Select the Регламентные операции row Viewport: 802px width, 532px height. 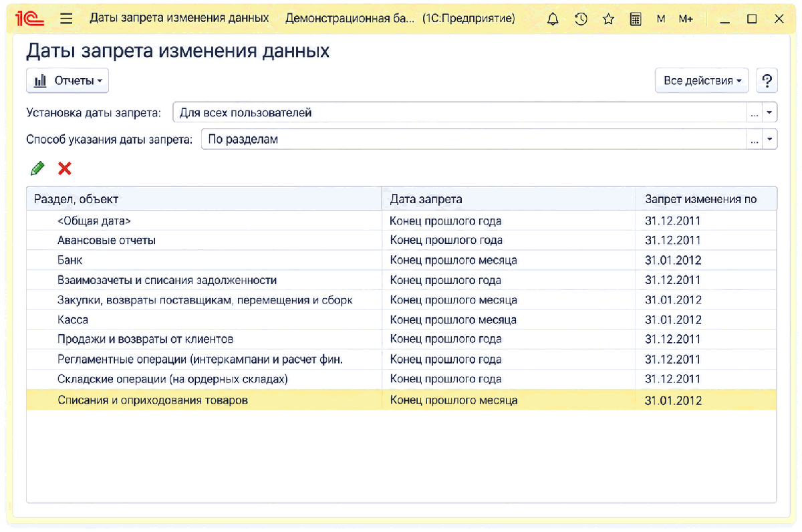pyautogui.click(x=402, y=360)
